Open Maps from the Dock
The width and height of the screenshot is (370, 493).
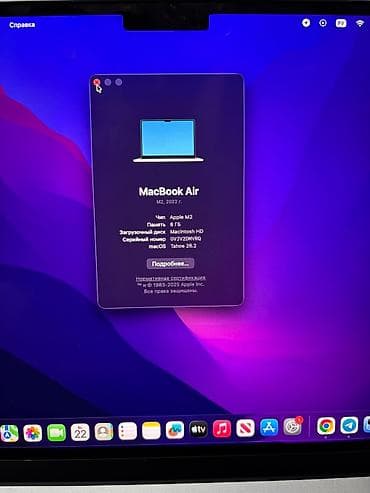click(x=9, y=433)
